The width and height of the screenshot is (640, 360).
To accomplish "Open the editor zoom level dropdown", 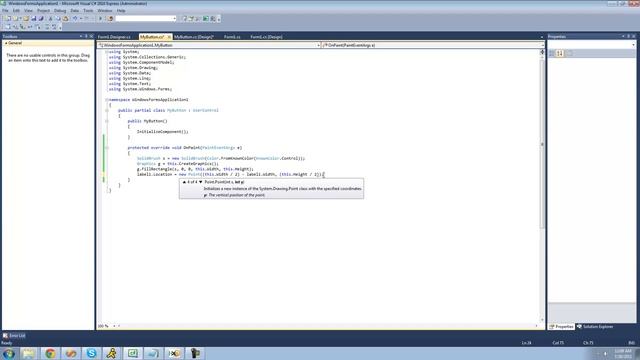I will click(114, 326).
